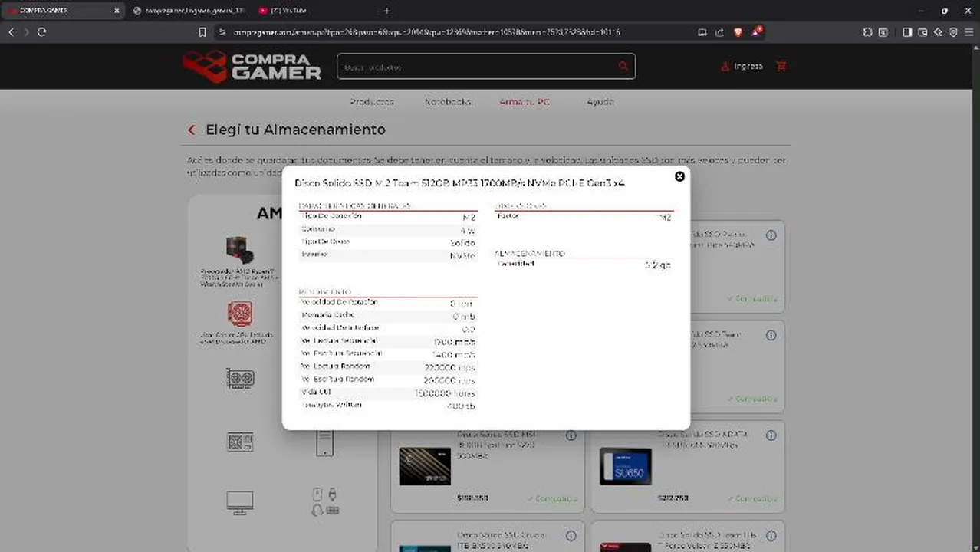
Task: Select the motherboard step icon
Action: [240, 442]
